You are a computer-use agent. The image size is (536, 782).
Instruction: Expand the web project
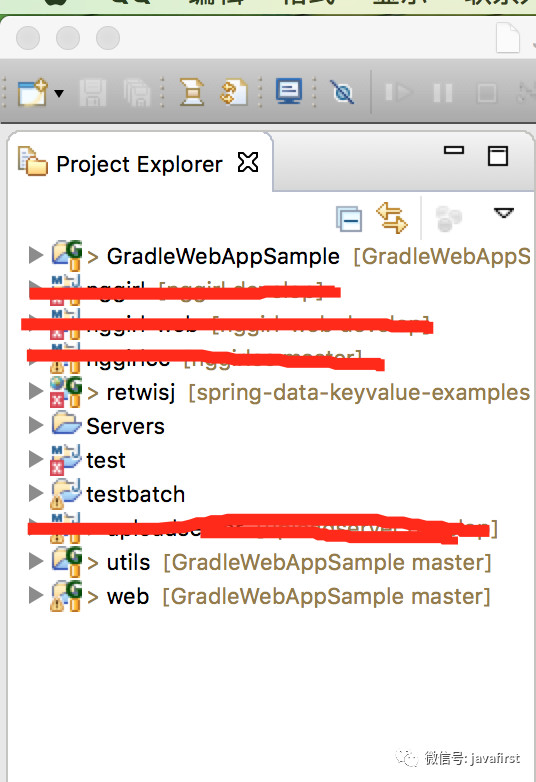point(35,595)
